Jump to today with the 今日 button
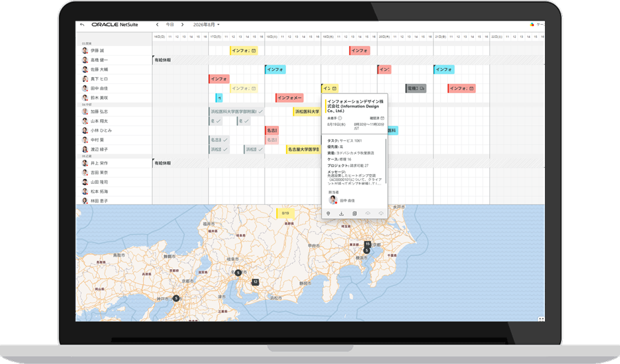 (169, 25)
